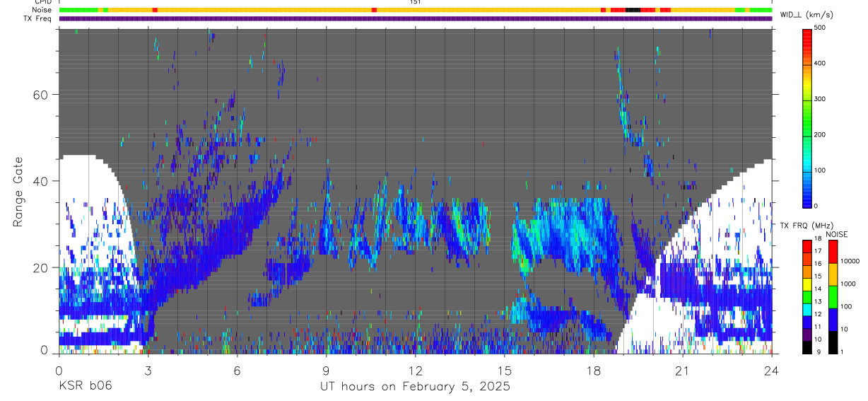The width and height of the screenshot is (868, 401).
Task: Click the purple TX Freq strip above the plot
Action: point(416,18)
